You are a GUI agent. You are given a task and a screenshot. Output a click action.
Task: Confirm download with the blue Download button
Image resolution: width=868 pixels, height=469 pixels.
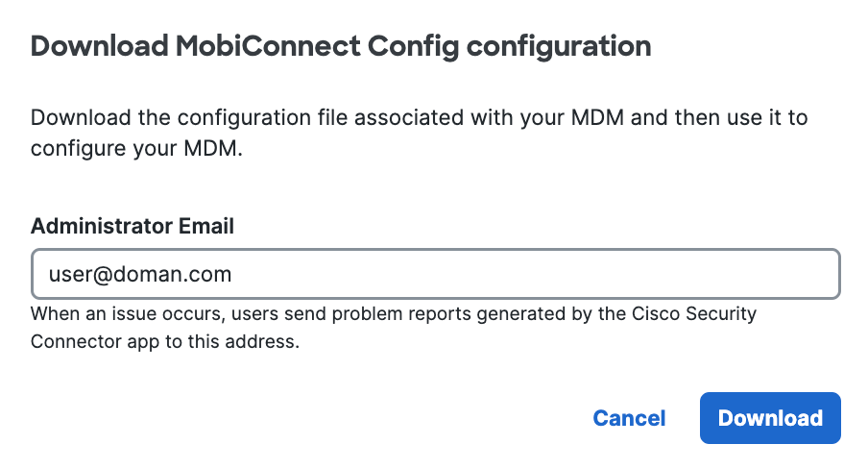770,418
